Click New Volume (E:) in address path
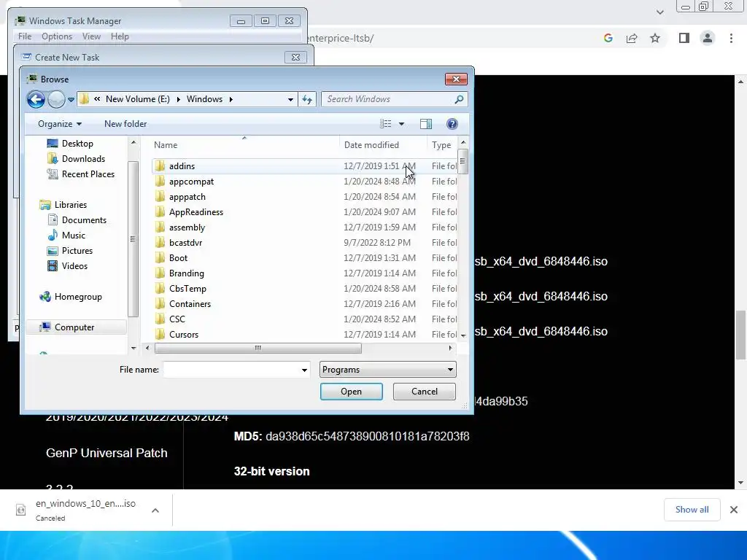The height and width of the screenshot is (560, 747). pos(138,99)
